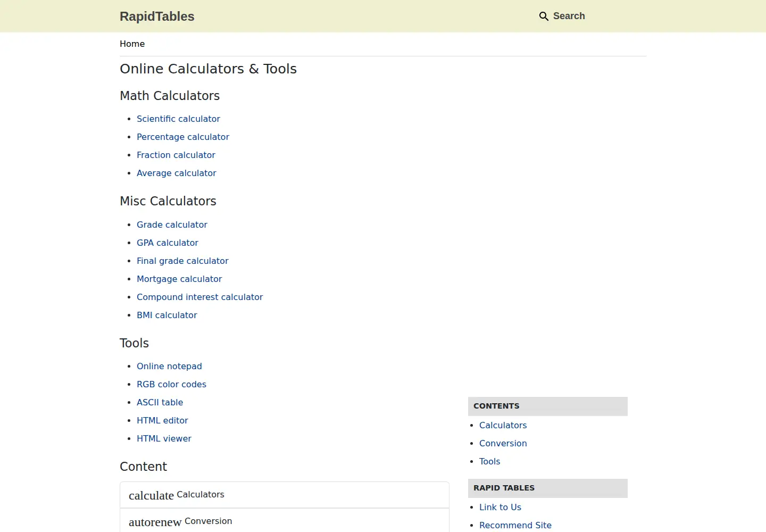Click the RAPID TABLES sidebar header

(x=548, y=488)
